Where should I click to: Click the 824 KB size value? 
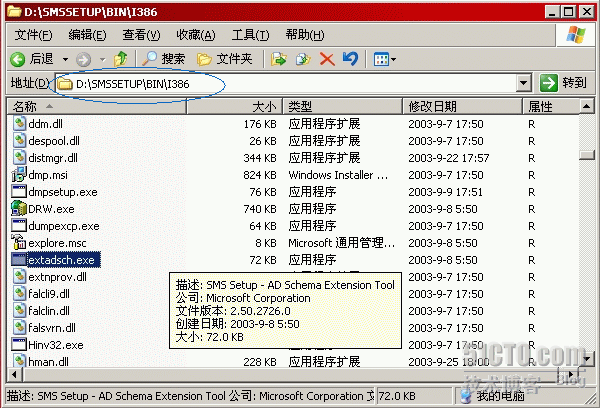[x=260, y=175]
